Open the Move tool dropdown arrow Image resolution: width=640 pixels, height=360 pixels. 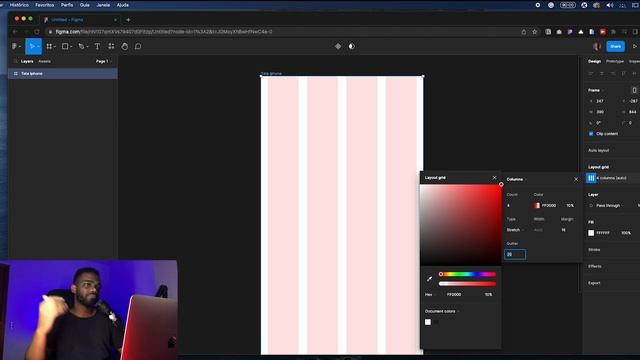pos(38,47)
